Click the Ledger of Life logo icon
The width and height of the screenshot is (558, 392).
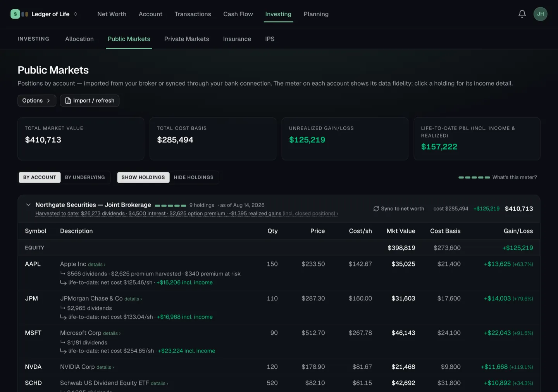15,14
